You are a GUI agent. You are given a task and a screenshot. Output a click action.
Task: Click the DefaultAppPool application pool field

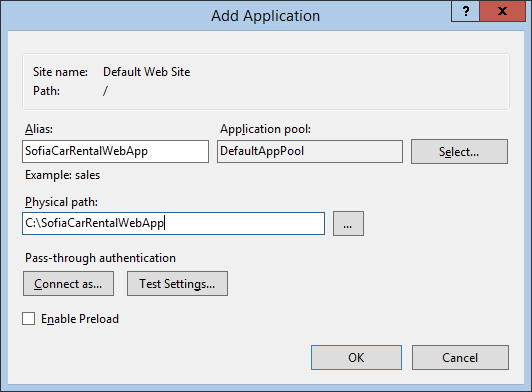pos(310,151)
